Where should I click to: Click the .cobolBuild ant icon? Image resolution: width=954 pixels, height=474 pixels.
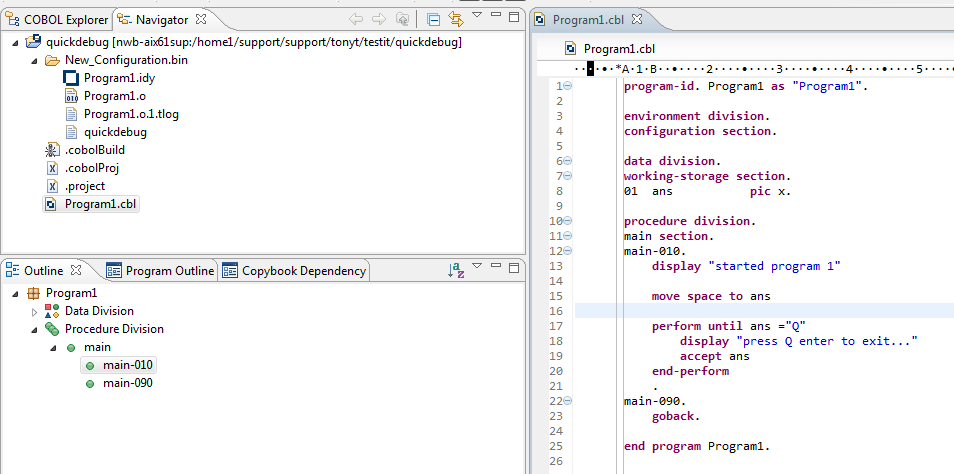pos(52,150)
